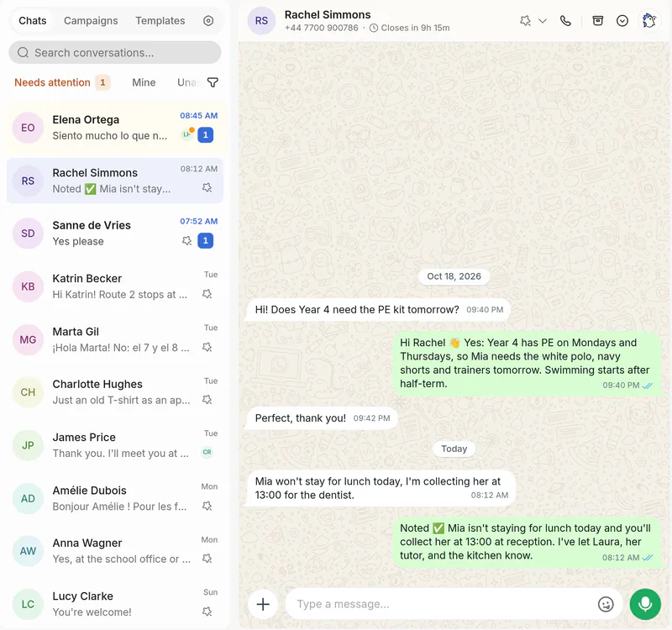Image resolution: width=672 pixels, height=630 pixels.
Task: Open Anna Wagner conversation
Action: click(115, 551)
